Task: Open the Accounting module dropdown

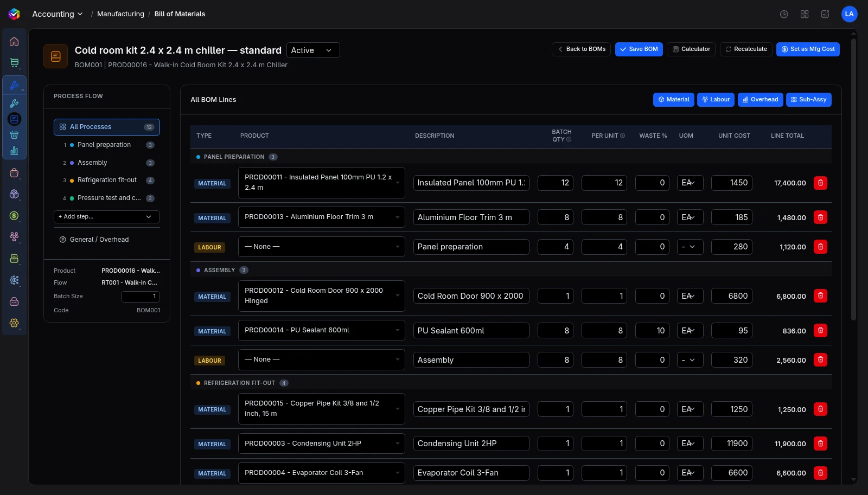Action: (57, 14)
